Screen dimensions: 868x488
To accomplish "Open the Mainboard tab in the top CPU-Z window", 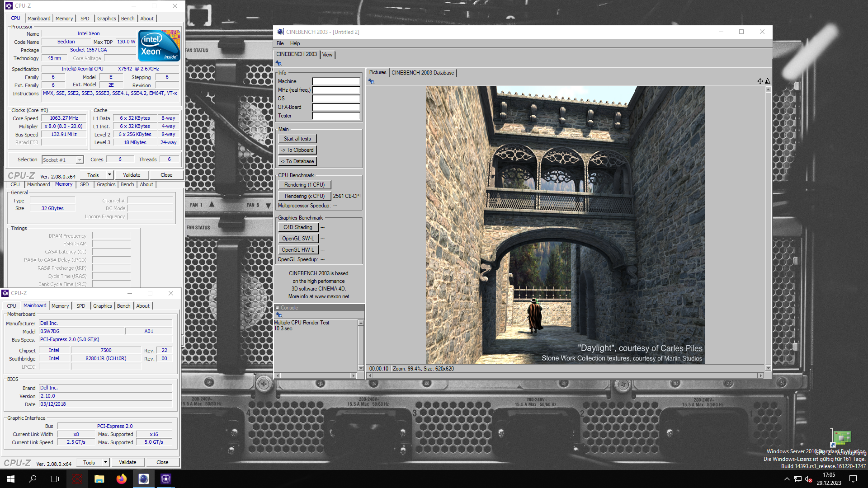I will [39, 19].
